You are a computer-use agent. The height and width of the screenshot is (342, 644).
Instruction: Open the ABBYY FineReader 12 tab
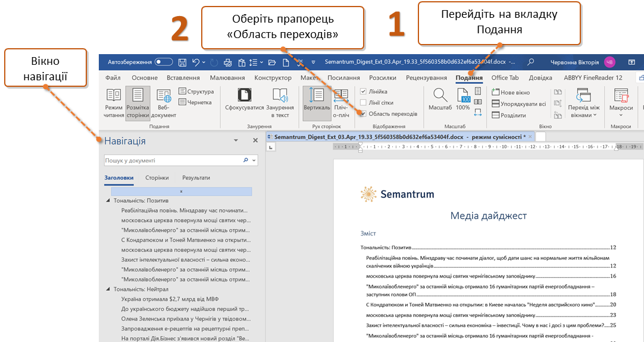pos(593,77)
